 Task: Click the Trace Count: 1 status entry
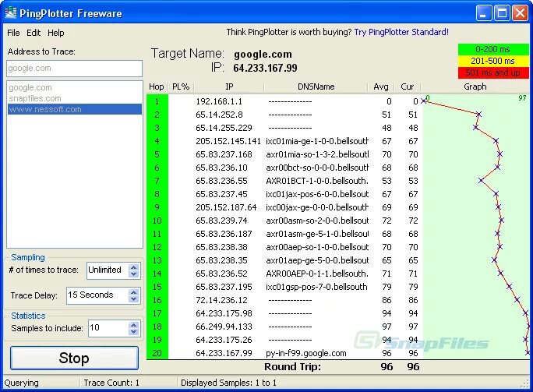tap(111, 383)
